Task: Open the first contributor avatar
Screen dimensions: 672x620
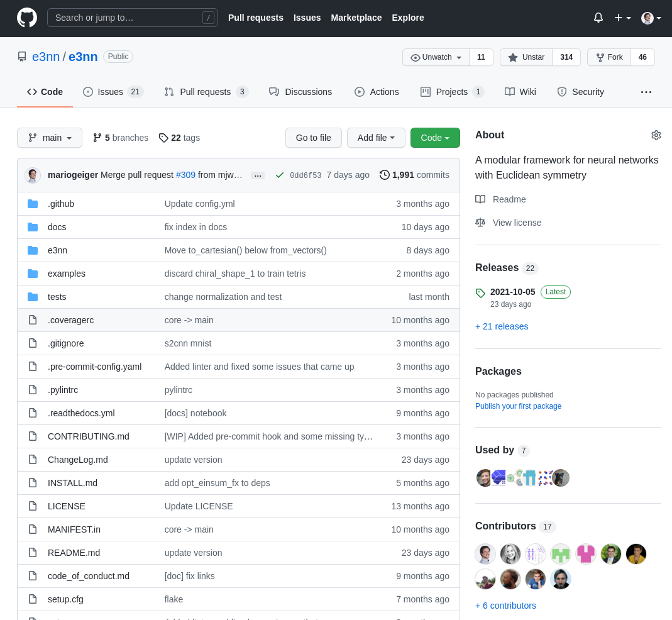Action: tap(485, 553)
